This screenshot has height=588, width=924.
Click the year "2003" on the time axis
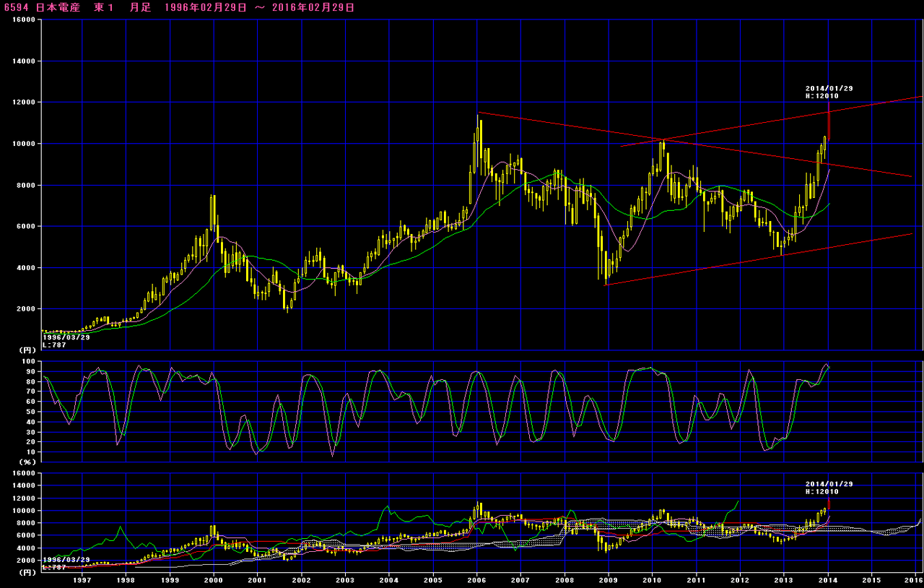pos(345,579)
